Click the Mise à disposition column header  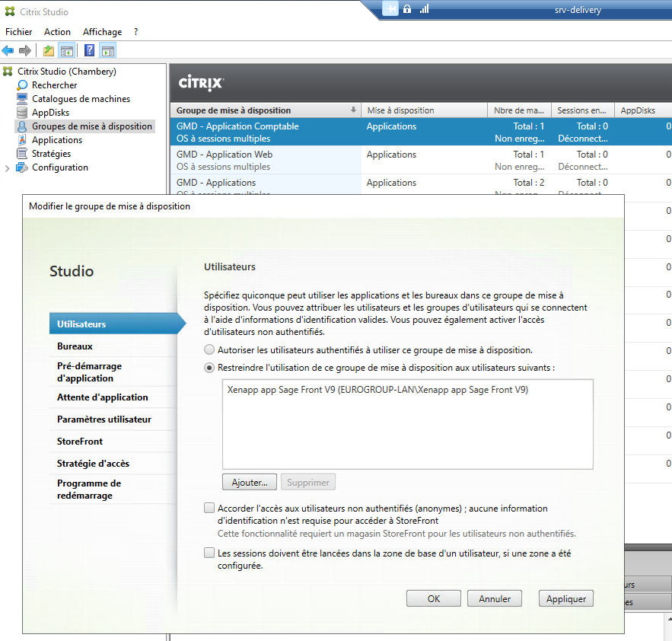click(425, 110)
